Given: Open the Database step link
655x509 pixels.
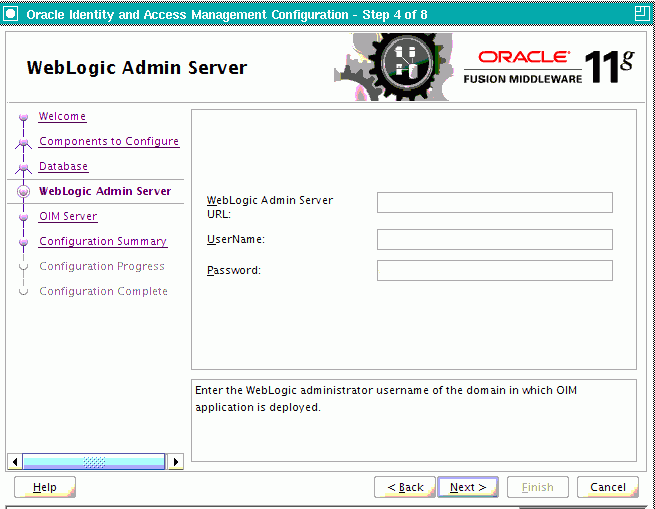Looking at the screenshot, I should [63, 166].
